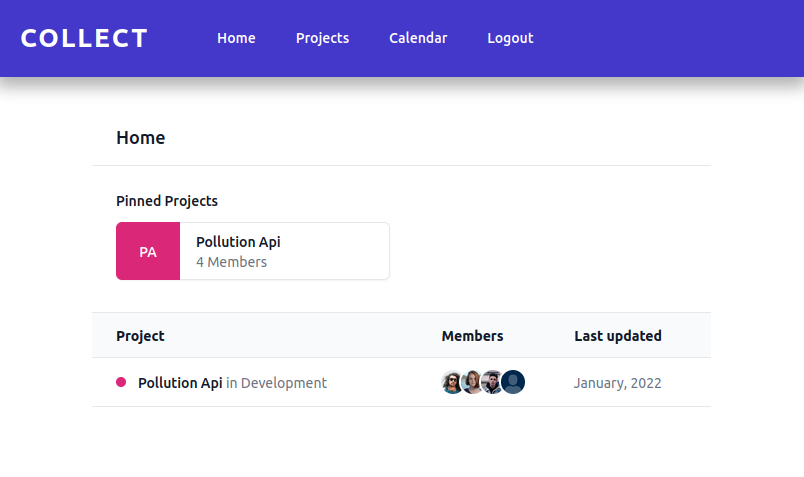Click the COLLECT logo in the header
Screen dimensions: 804x477
pos(84,38)
